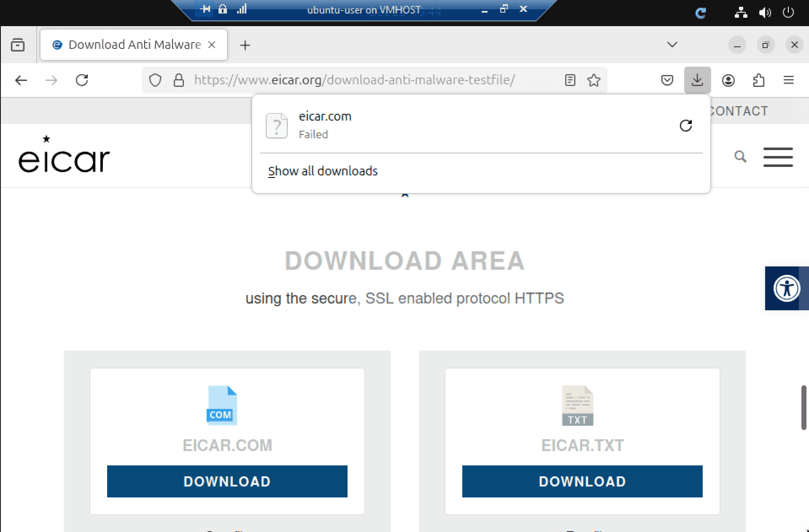Pin the VMHOST connection bar
The height and width of the screenshot is (532, 809).
[x=205, y=9]
